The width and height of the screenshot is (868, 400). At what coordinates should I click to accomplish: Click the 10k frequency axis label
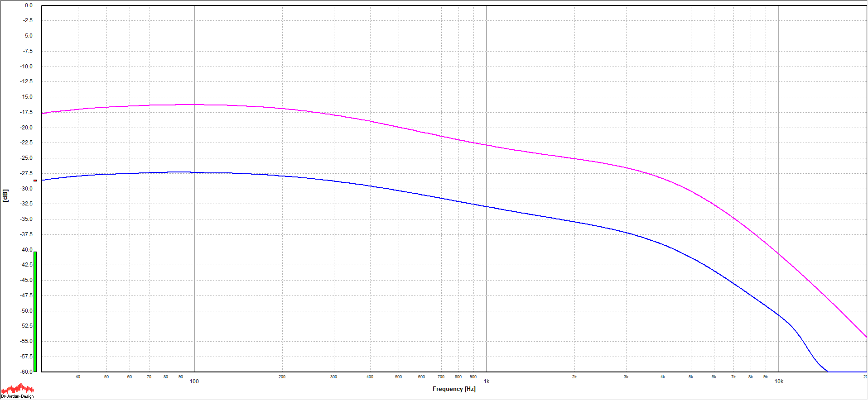click(x=778, y=381)
